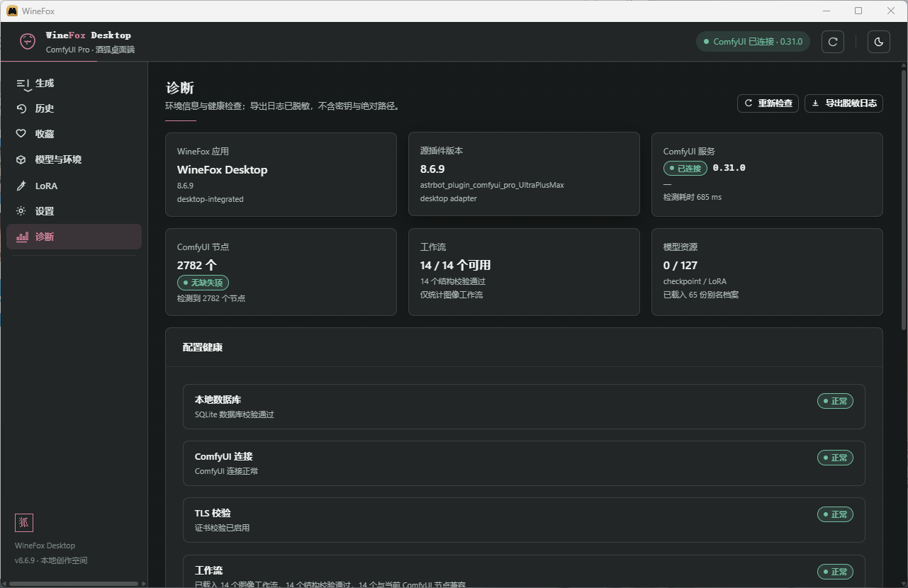Click SQLite 数据库校验通过 description
Screen dimensions: 908x588
pyautogui.click(x=234, y=414)
